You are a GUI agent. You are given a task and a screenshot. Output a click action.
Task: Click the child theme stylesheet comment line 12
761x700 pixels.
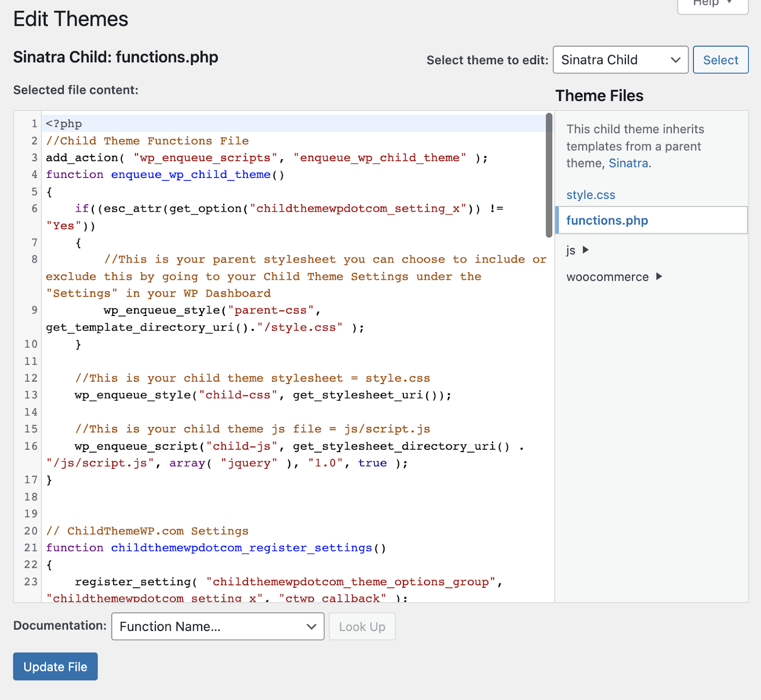point(253,378)
